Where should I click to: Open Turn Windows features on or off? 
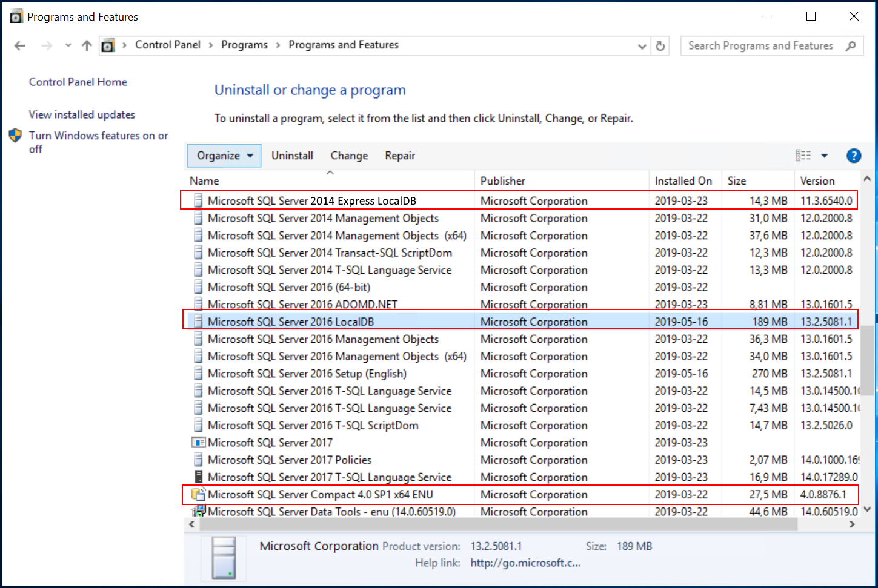click(99, 142)
